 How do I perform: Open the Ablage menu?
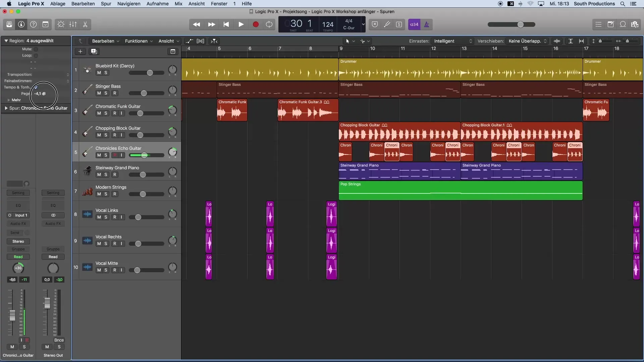(x=58, y=4)
